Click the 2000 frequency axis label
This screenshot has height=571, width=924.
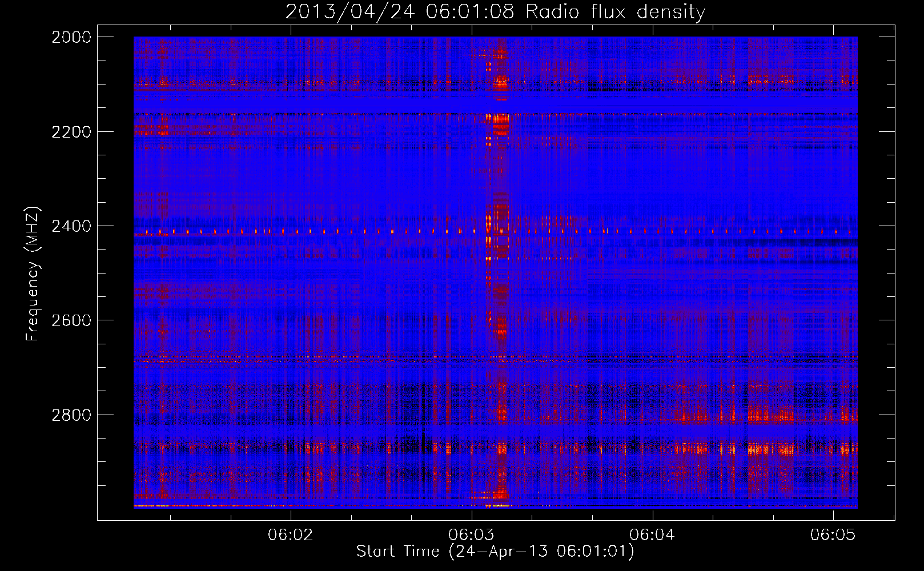pyautogui.click(x=71, y=37)
